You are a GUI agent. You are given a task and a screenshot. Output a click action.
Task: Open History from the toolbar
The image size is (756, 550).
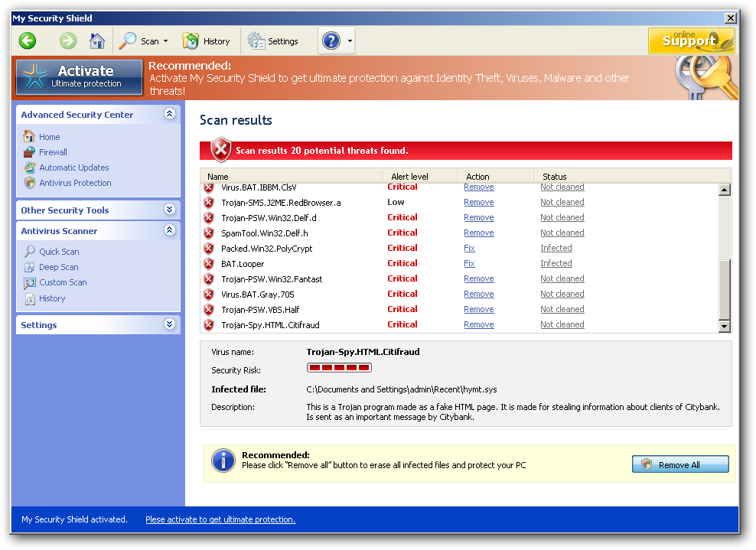pyautogui.click(x=207, y=41)
